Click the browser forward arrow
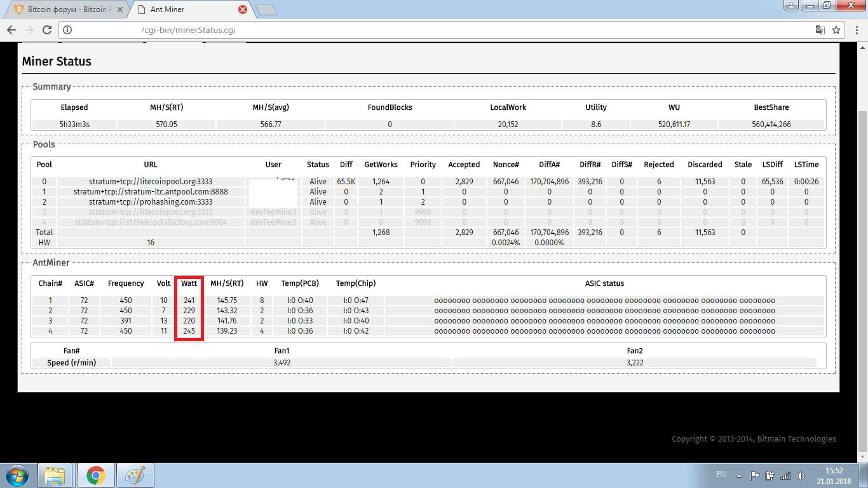The width and height of the screenshot is (868, 488). (29, 30)
